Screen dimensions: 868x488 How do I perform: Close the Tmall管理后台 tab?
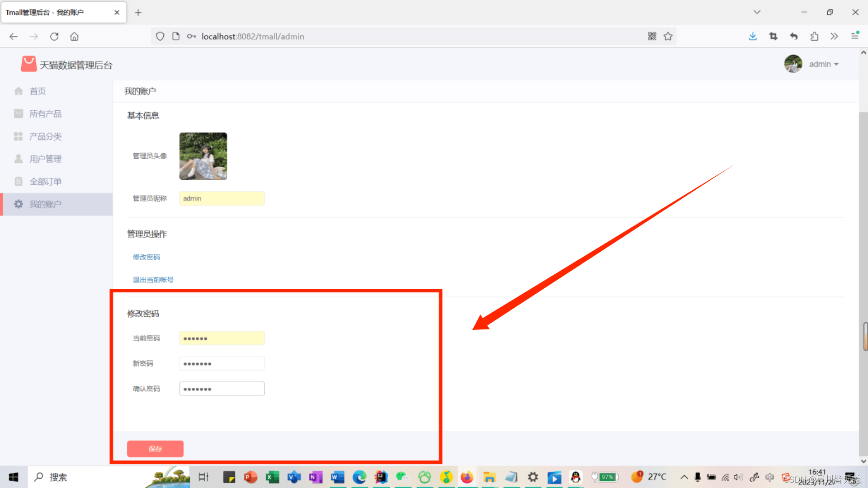(x=117, y=13)
